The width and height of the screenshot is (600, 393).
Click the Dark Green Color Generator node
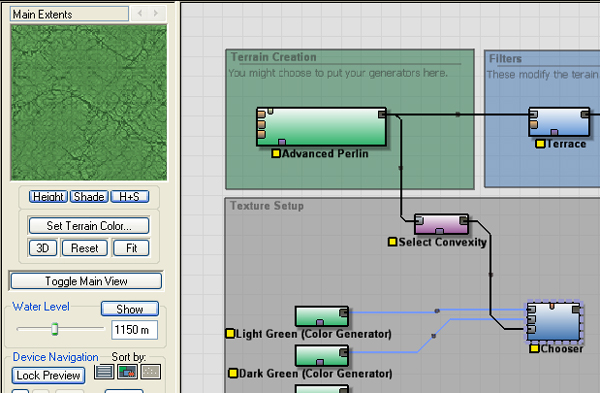click(x=321, y=356)
